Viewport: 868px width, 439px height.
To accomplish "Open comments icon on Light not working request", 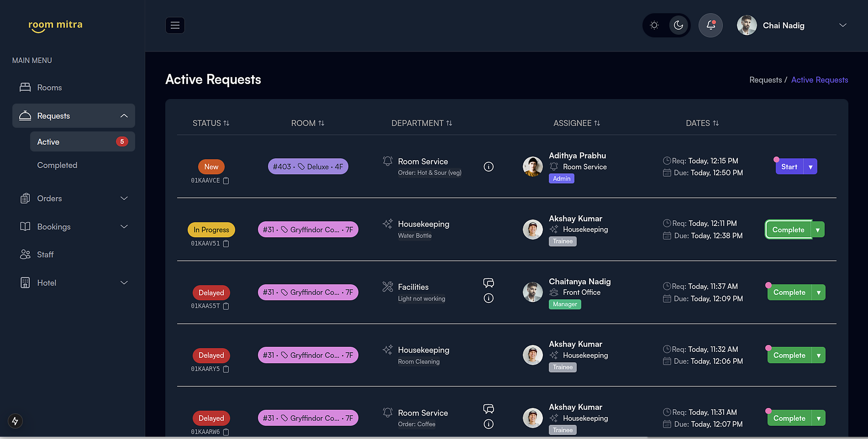I will (488, 283).
